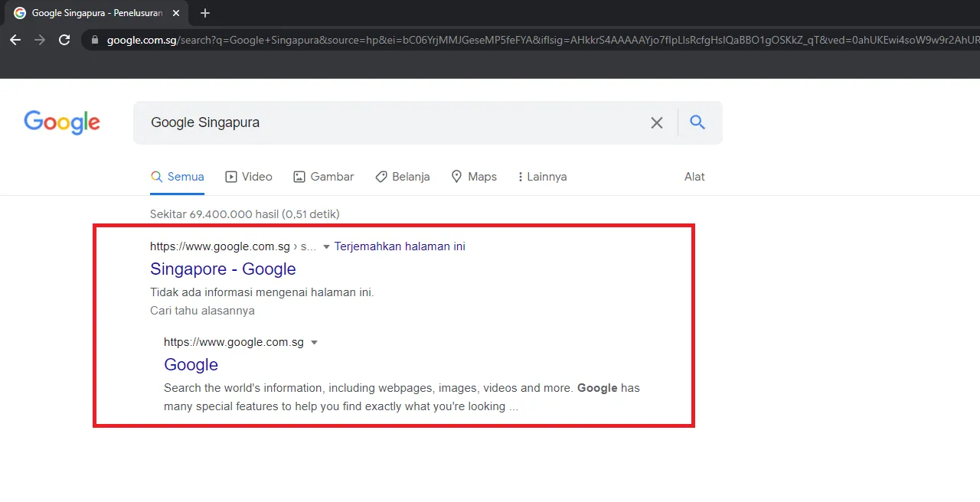Click the result count text 'Sekitar 69.400.000 hasil'
Viewport: 980px width, 502px height.
pyautogui.click(x=214, y=214)
